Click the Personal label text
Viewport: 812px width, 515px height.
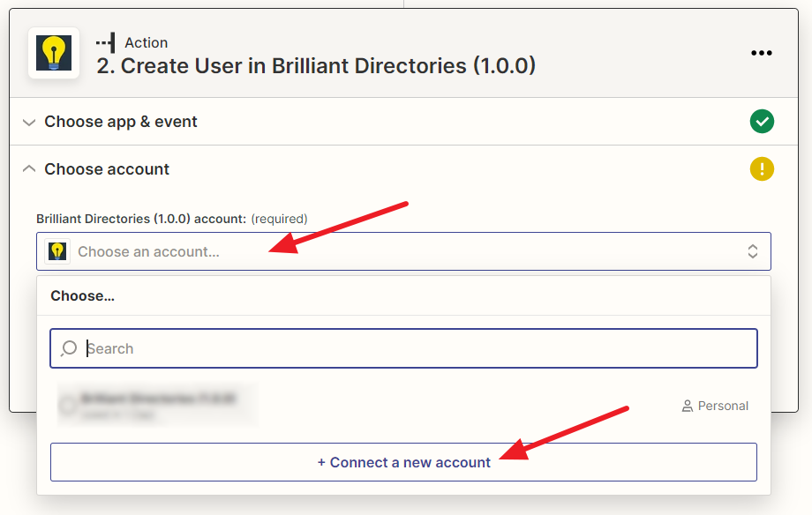tap(723, 406)
